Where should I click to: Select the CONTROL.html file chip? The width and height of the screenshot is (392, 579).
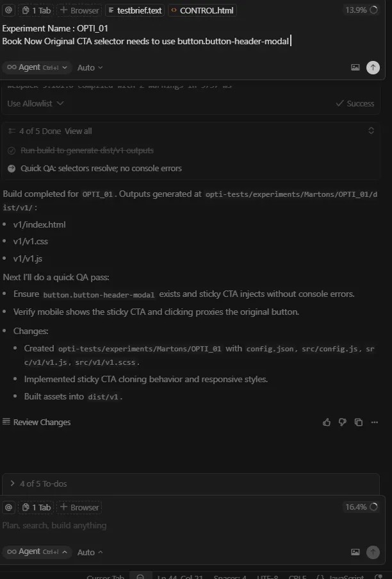(202, 10)
